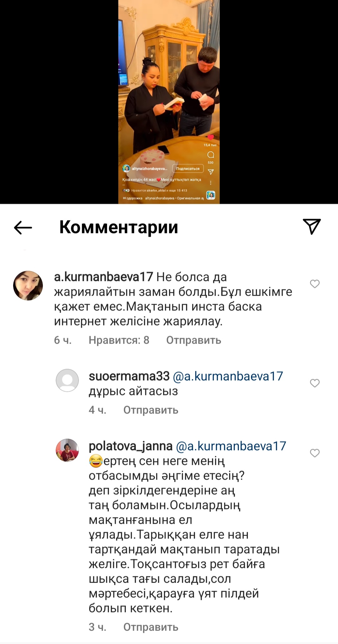Screen dimensions: 338x644
Task: Open the polatova_janna username link
Action: [x=131, y=446]
